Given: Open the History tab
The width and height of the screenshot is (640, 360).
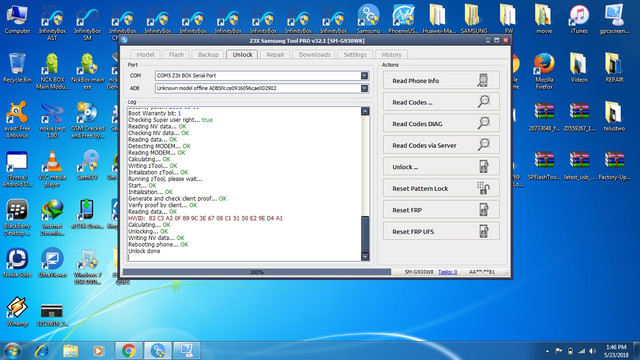Looking at the screenshot, I should coord(391,54).
